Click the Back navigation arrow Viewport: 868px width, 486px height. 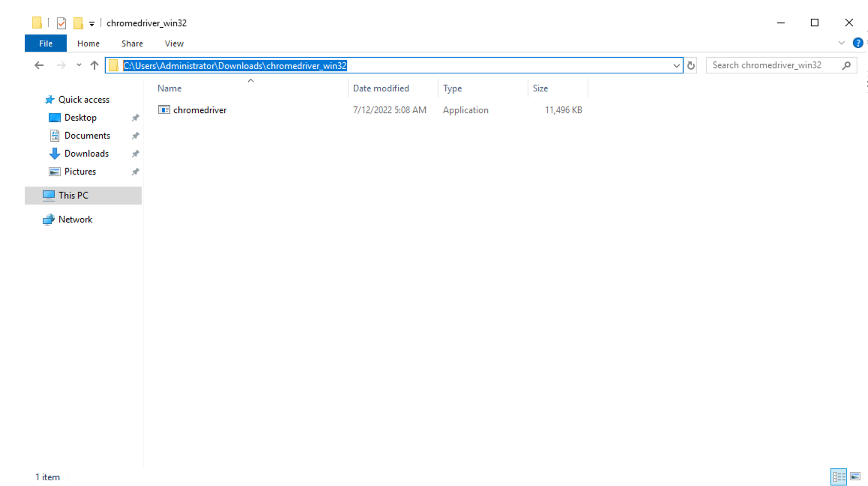click(39, 65)
